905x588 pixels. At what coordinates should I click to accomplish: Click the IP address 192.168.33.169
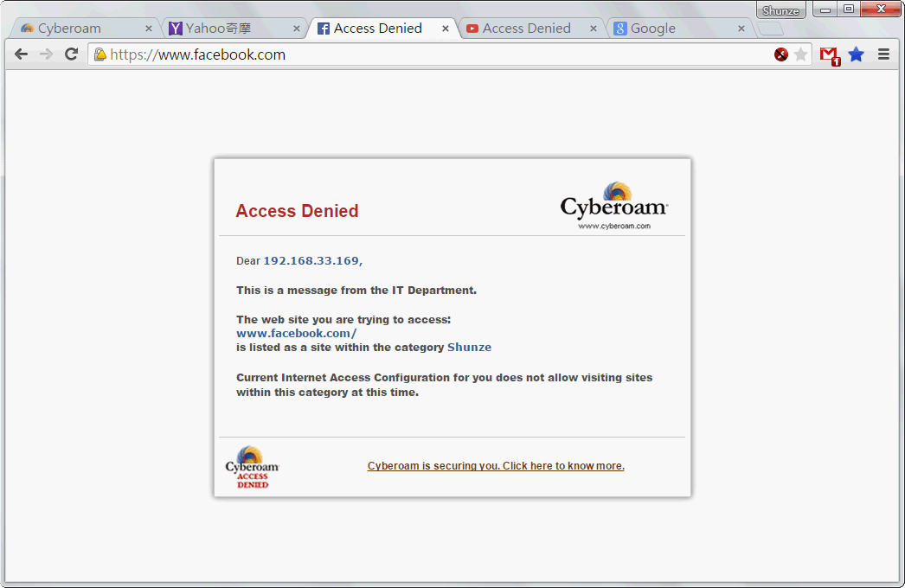tap(311, 261)
